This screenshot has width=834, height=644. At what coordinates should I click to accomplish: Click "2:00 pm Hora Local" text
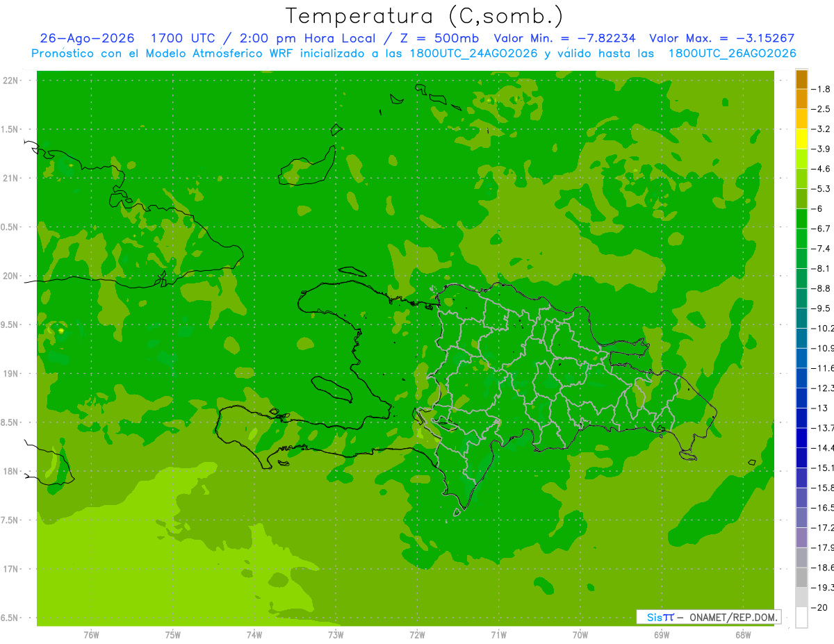307,38
